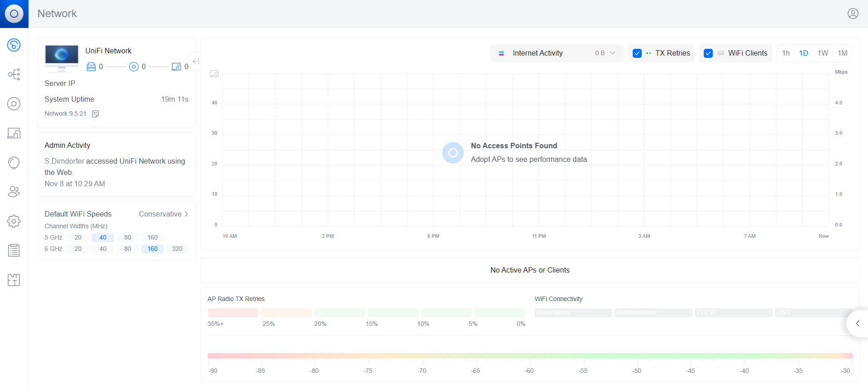Select 40 MHz width for 5 GHz

coord(103,238)
